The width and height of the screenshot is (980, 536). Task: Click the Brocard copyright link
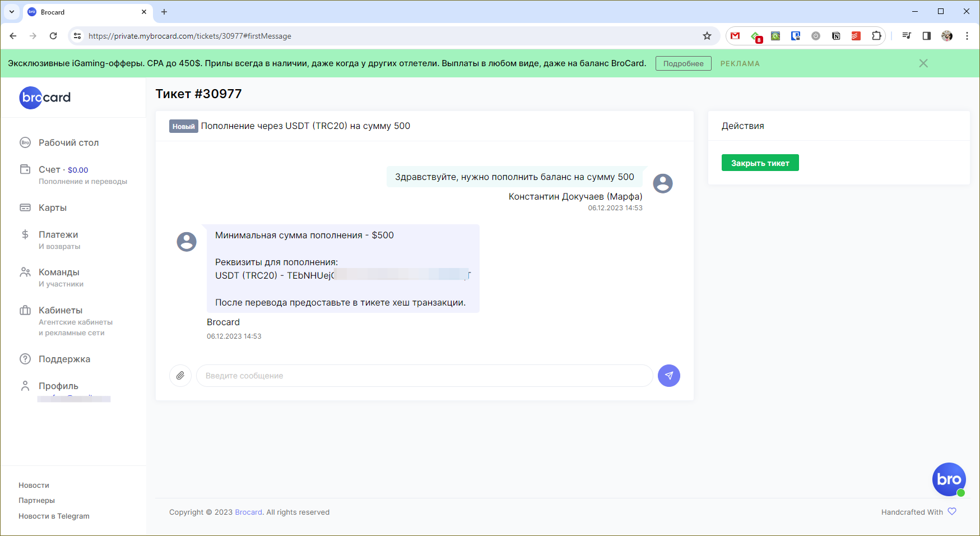(249, 512)
